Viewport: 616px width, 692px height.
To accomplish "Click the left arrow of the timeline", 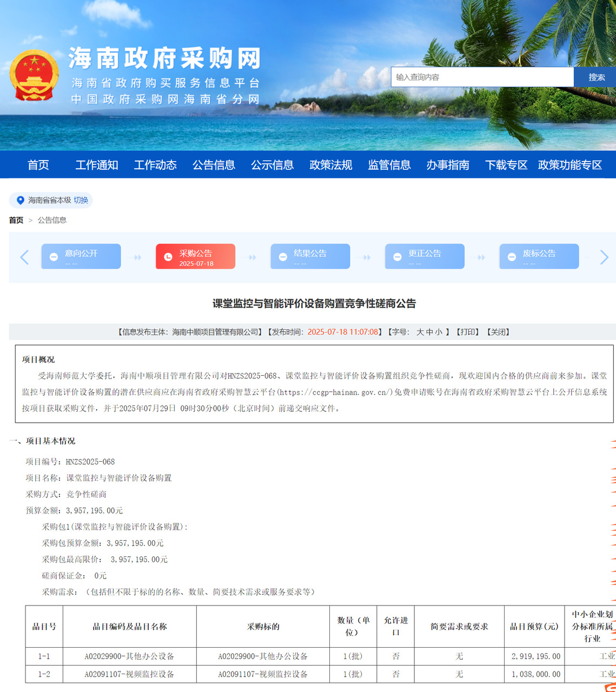I will tap(24, 257).
